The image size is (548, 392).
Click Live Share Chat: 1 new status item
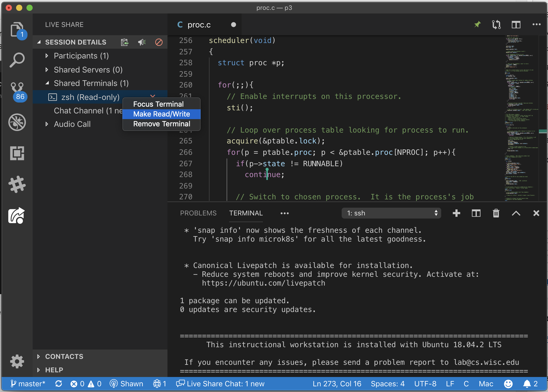coord(220,384)
